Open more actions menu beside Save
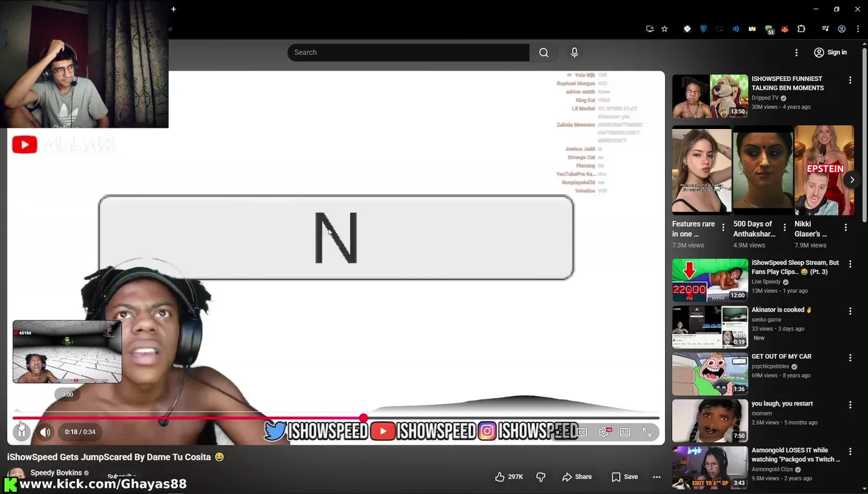The image size is (868, 494). click(x=657, y=477)
